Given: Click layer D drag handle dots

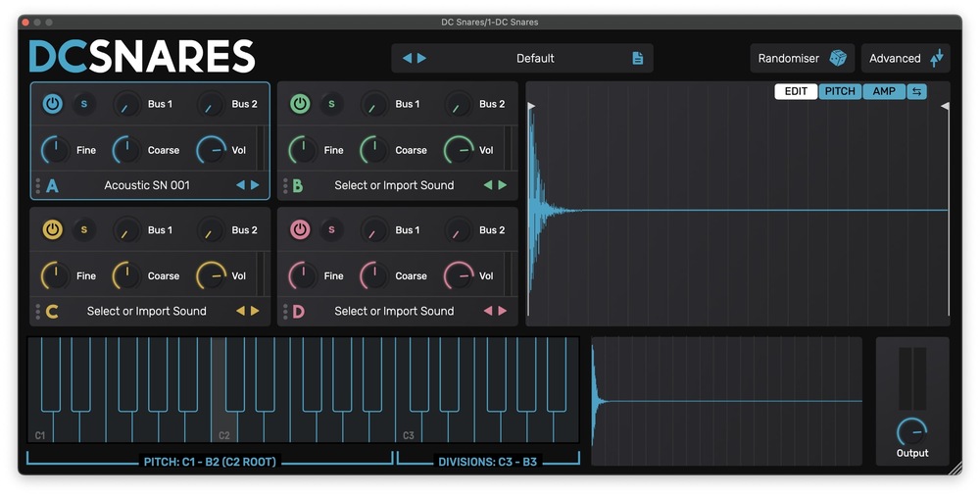Looking at the screenshot, I should [285, 312].
